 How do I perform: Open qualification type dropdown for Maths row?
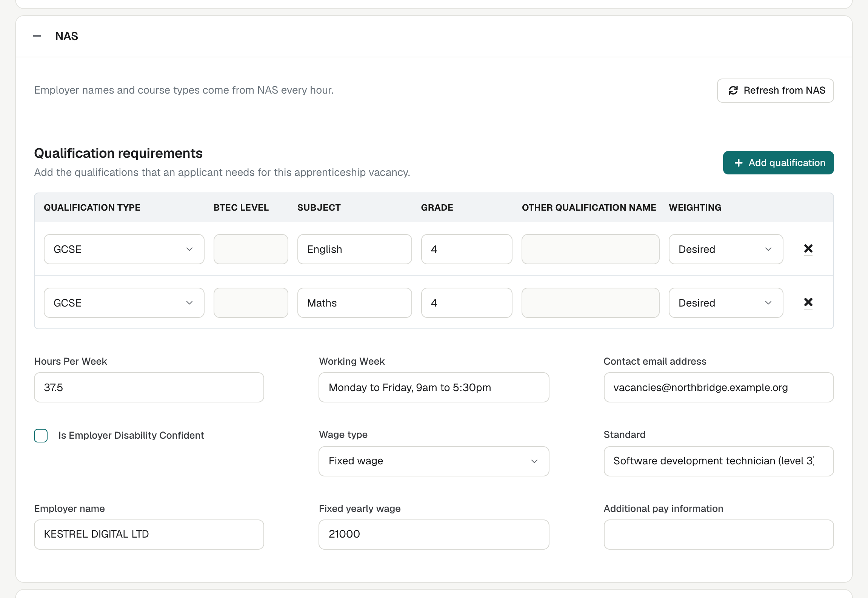coord(124,303)
